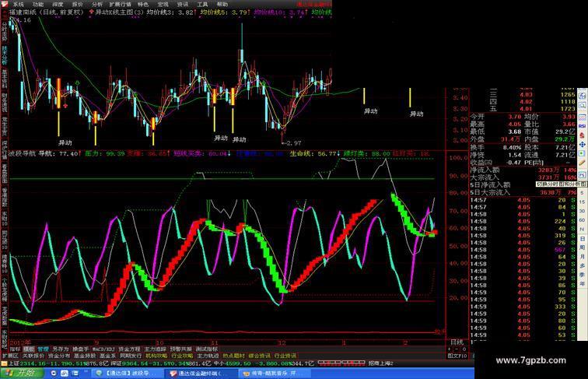The image size is (588, 379).
Task: Open 【通达信】波段导 taskbar window
Action: (128, 374)
